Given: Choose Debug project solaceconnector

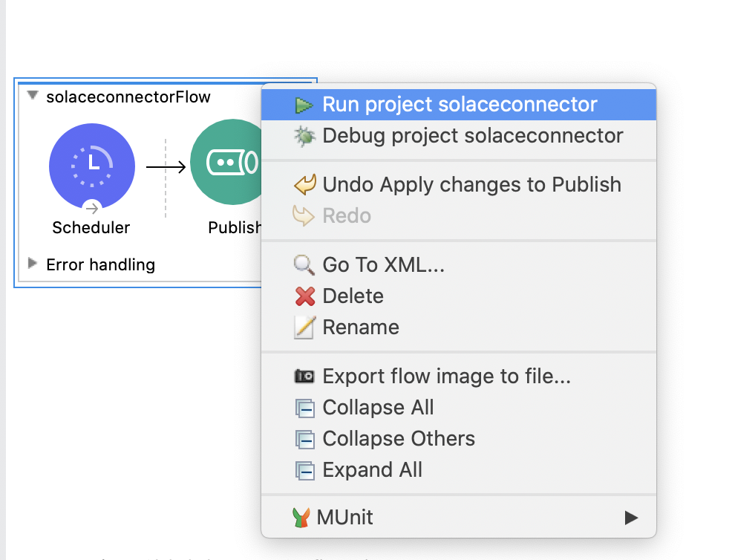Looking at the screenshot, I should tap(473, 136).
